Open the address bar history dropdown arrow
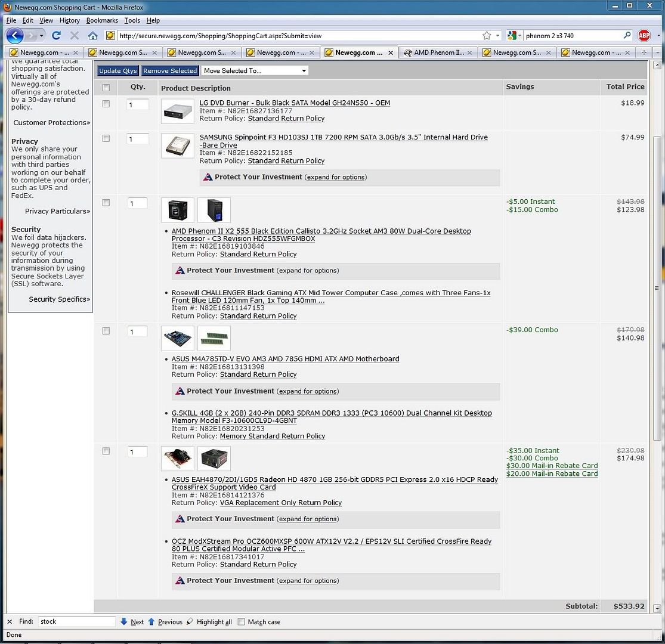The image size is (665, 644). coord(498,36)
